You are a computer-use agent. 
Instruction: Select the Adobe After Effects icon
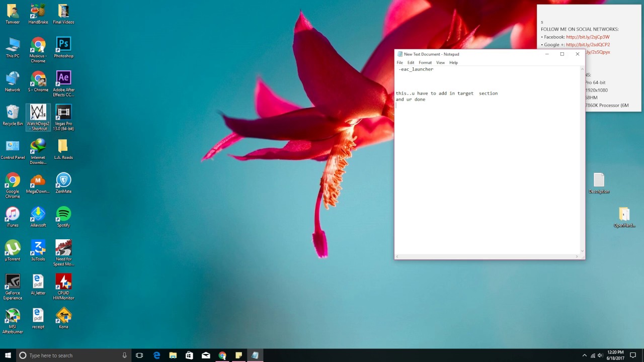[63, 83]
